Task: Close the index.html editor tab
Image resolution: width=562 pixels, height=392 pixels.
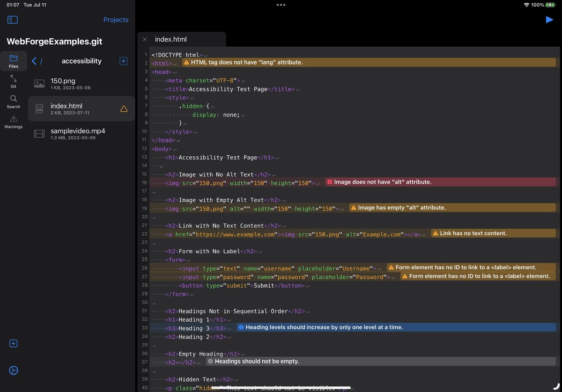Action: tap(145, 39)
